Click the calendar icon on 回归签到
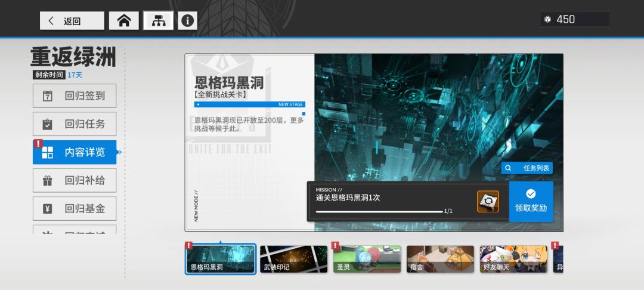This screenshot has width=644, height=290. point(48,96)
